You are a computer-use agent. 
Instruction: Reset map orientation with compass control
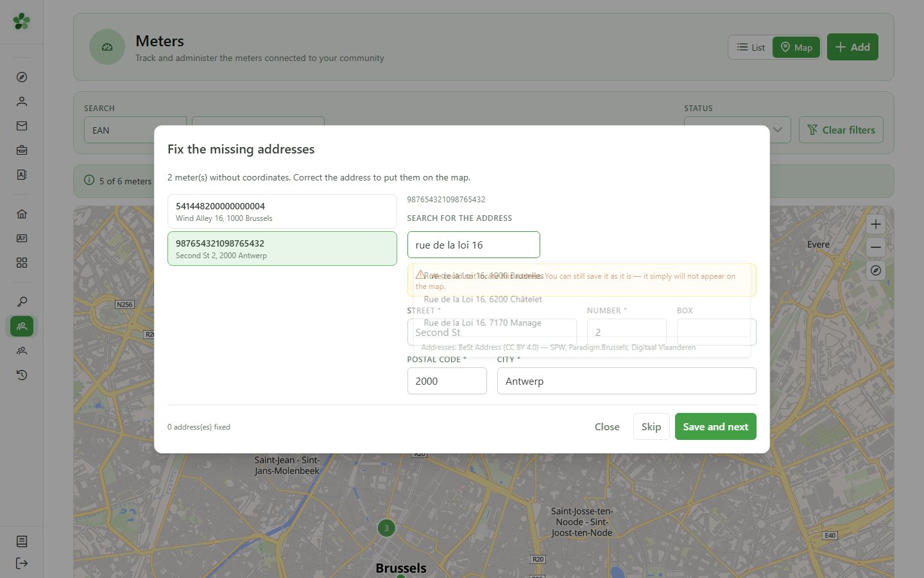point(876,270)
